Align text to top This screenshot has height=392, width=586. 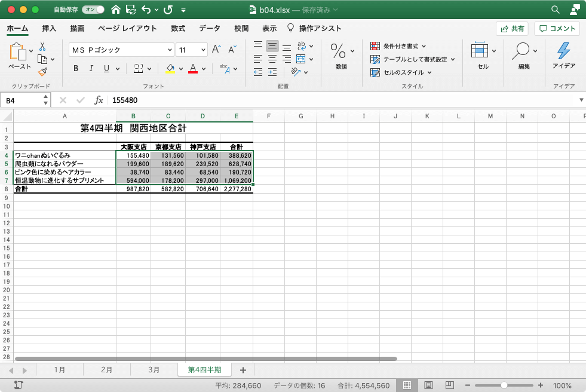click(258, 45)
